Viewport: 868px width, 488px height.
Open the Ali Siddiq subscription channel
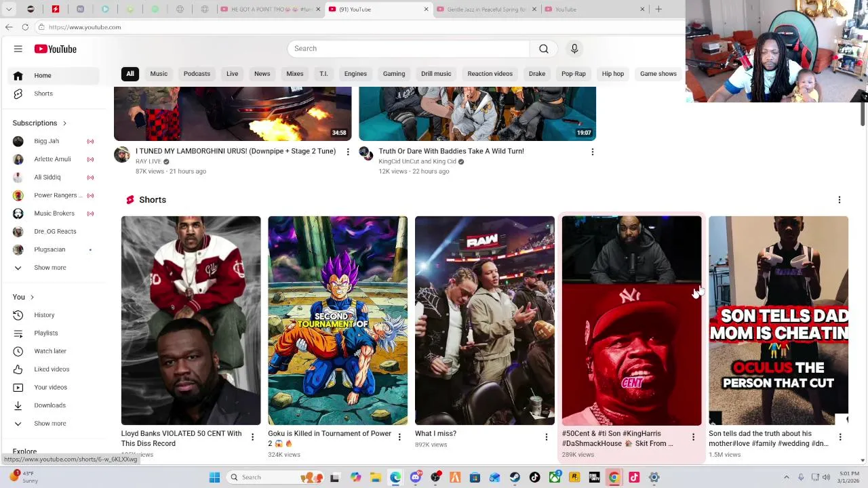(53, 177)
